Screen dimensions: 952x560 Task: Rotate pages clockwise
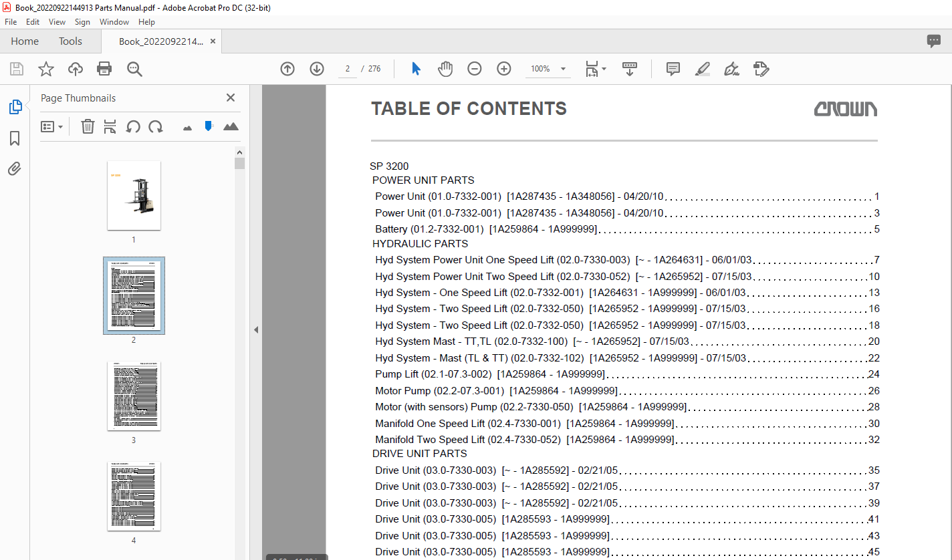[156, 126]
